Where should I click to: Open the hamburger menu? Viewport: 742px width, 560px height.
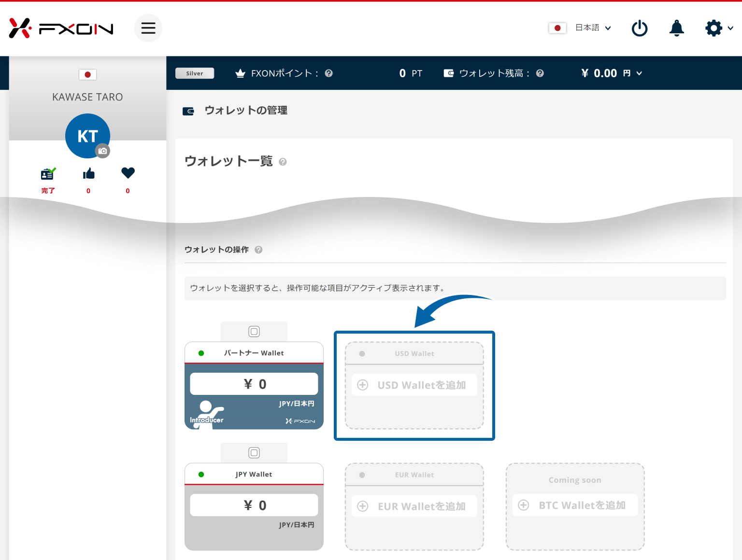148,28
